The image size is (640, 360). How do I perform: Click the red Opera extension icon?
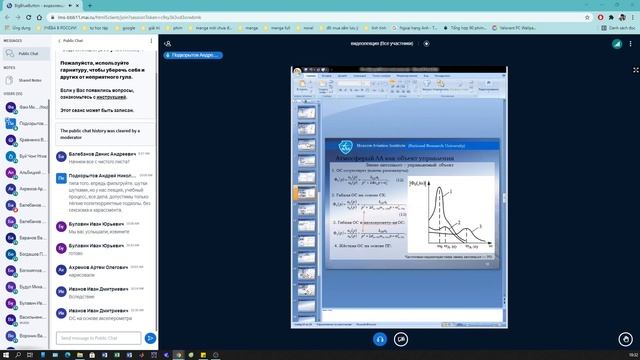pos(600,18)
